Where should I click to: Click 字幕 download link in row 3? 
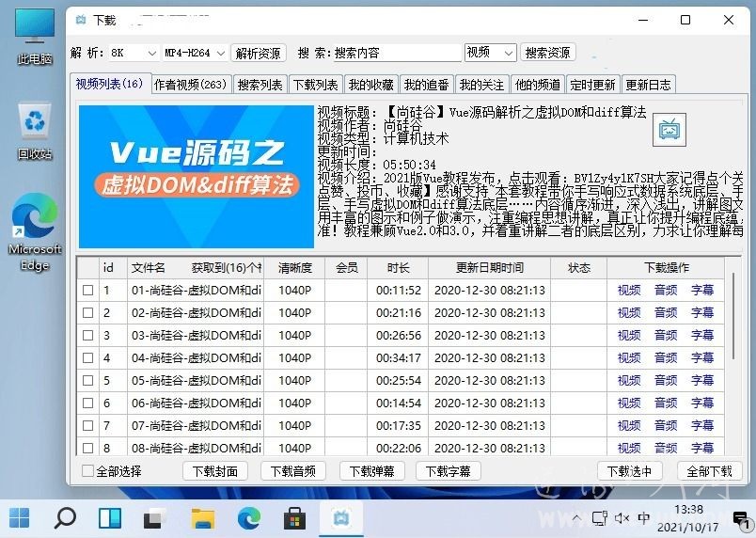702,335
